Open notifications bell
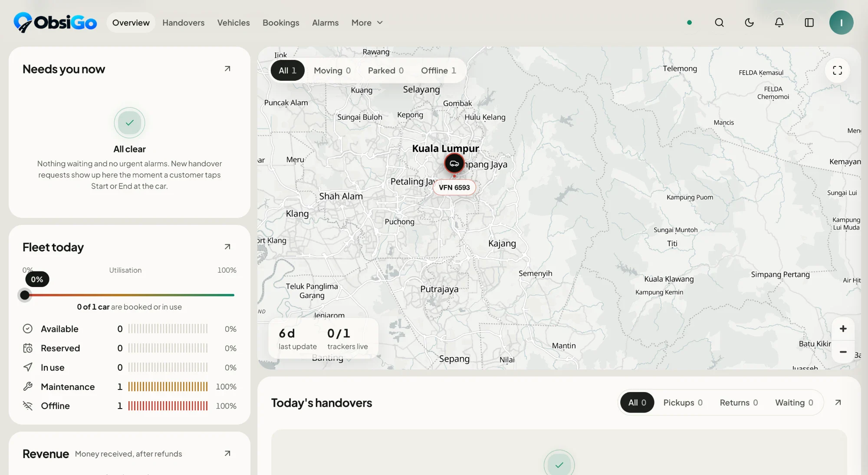Screen dimensions: 868x475 779,23
